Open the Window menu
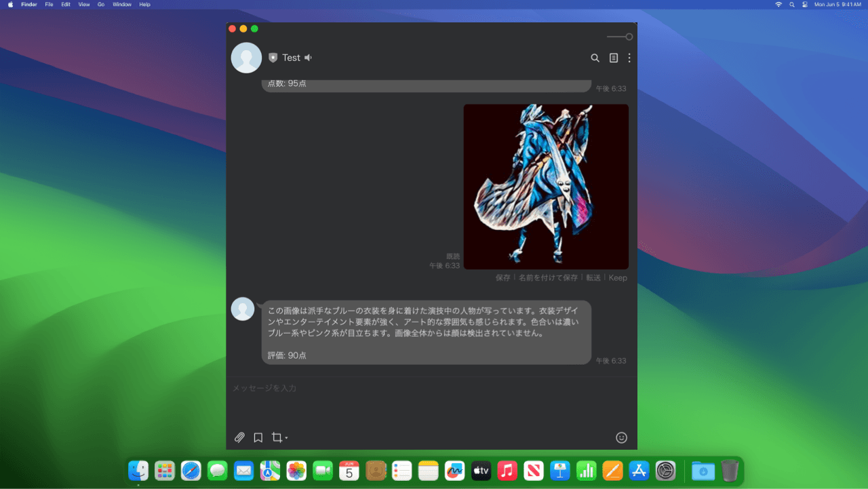Screen dimensions: 868x489 [x=122, y=4]
